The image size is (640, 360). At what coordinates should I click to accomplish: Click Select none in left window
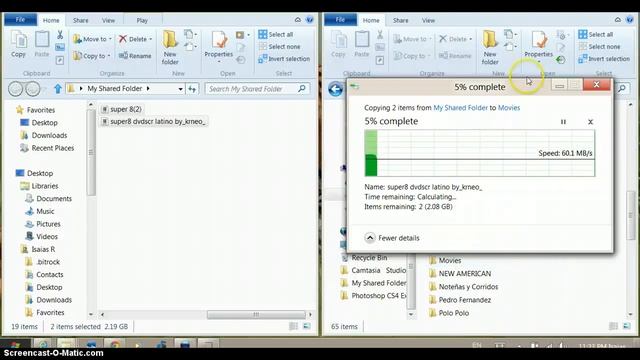(x=280, y=47)
